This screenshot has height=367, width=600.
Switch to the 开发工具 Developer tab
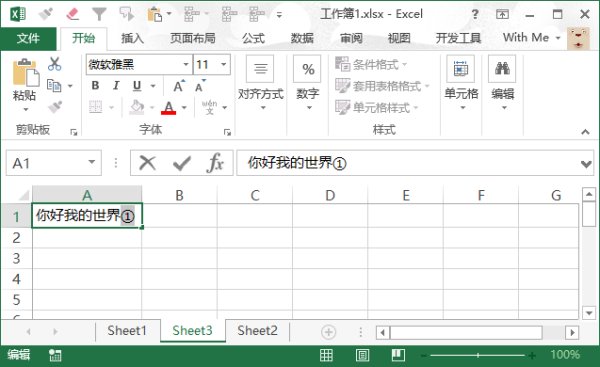(458, 38)
